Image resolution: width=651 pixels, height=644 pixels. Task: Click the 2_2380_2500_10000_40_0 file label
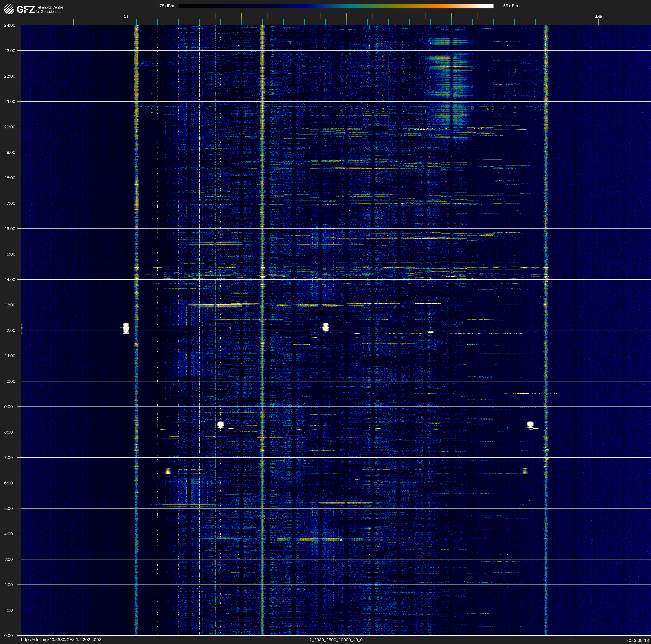[336, 640]
